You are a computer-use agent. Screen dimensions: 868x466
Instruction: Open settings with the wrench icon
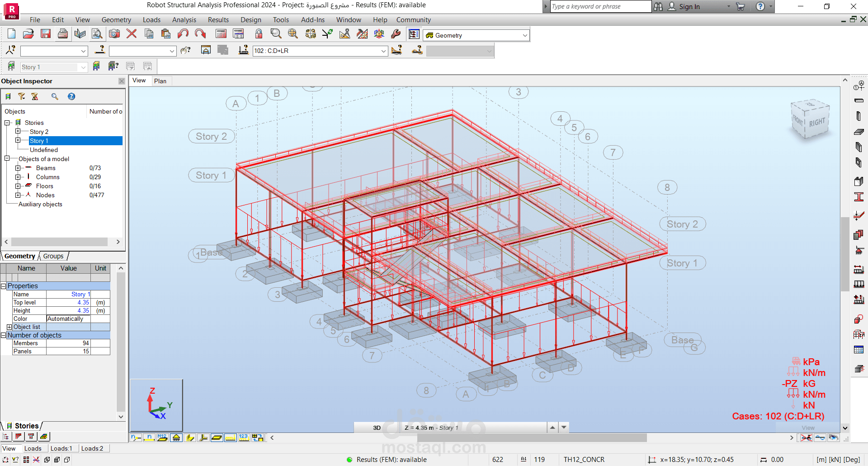(396, 34)
